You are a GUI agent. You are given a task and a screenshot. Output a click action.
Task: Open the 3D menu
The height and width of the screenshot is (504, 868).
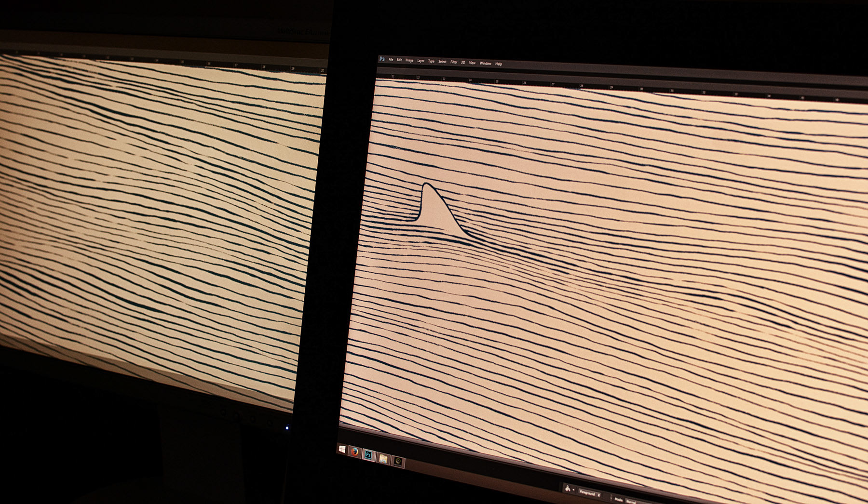(x=463, y=63)
